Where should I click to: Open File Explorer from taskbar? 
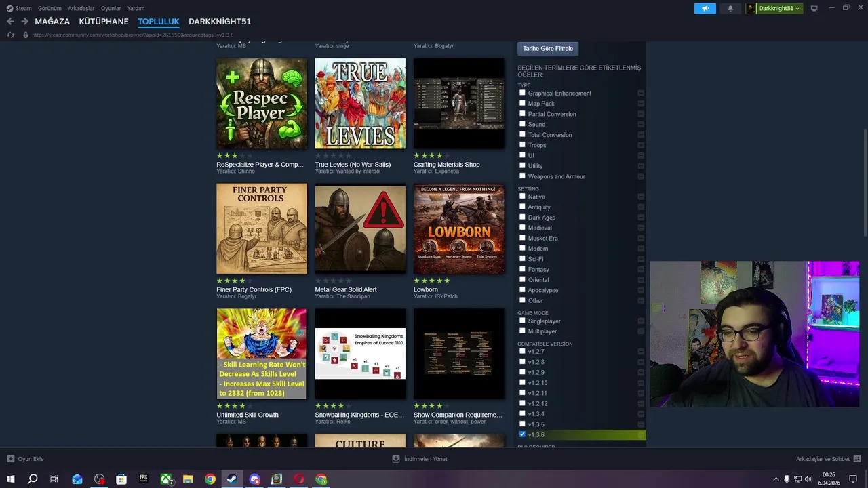188,479
